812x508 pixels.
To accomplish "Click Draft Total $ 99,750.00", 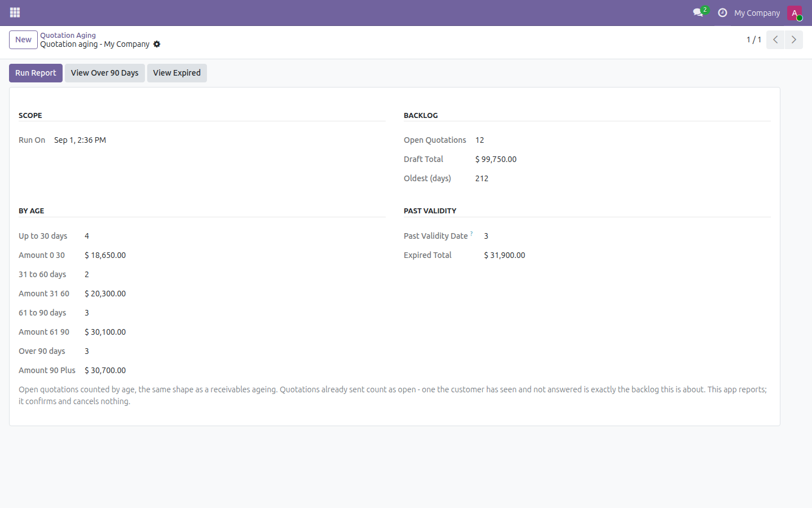I will click(x=496, y=159).
